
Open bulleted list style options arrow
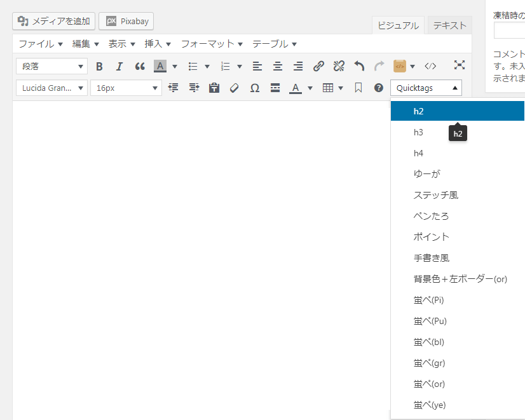click(207, 66)
